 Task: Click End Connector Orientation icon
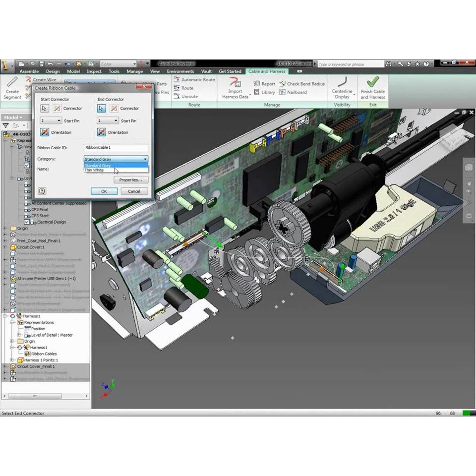[x=102, y=132]
